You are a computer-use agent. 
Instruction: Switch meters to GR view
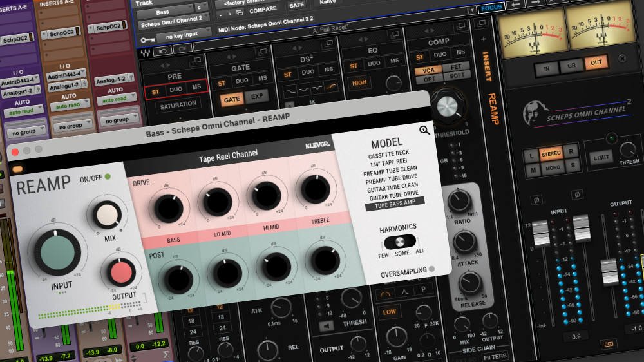[x=572, y=66]
